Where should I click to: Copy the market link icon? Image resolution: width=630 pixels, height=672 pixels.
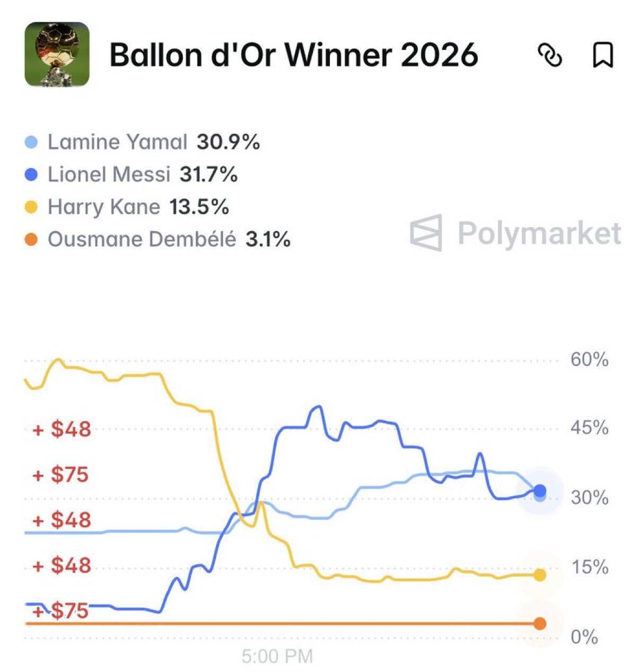point(550,55)
